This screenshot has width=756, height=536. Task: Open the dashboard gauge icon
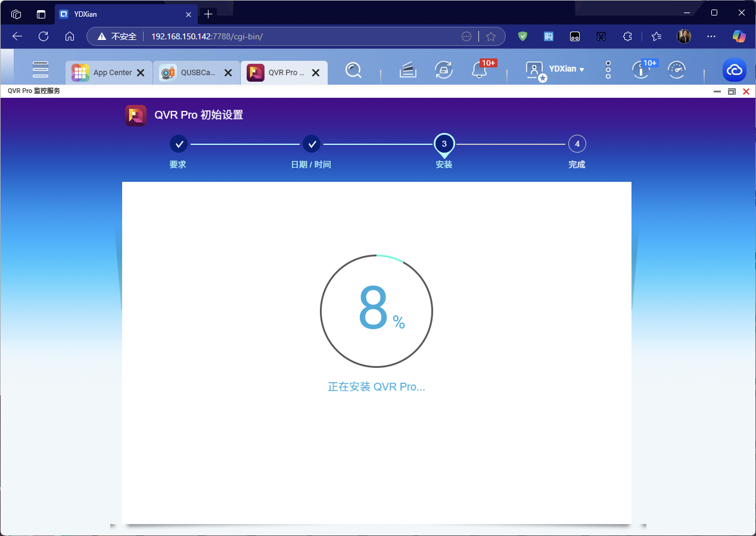[676, 70]
